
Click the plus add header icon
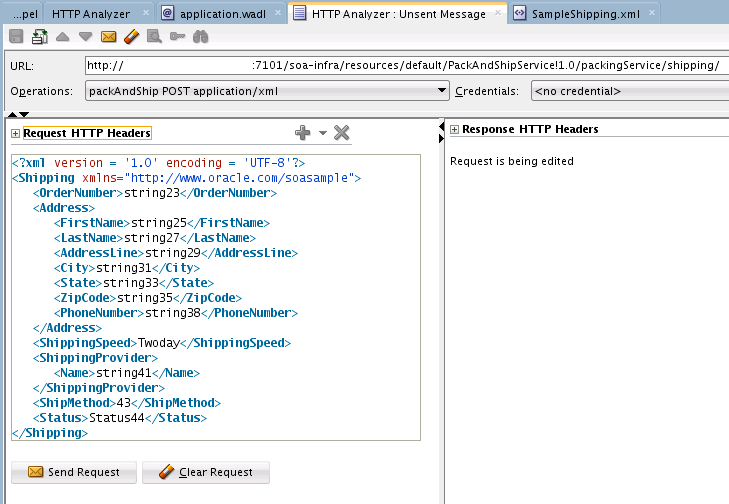(303, 133)
